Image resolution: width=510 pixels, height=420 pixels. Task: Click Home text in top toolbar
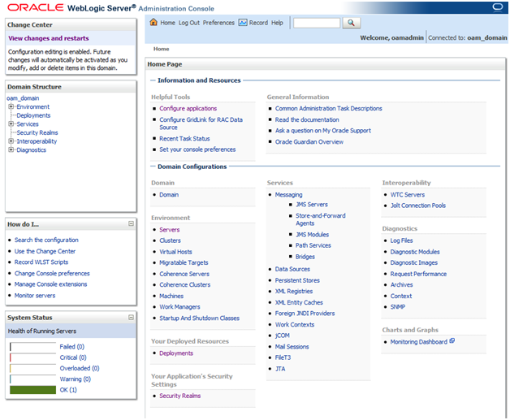tap(167, 23)
